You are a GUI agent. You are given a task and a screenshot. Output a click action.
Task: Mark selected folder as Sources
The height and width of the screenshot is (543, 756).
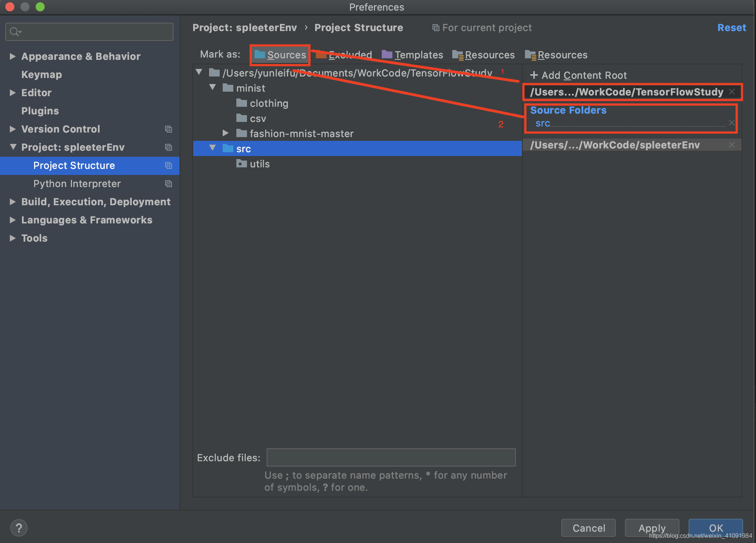[286, 55]
